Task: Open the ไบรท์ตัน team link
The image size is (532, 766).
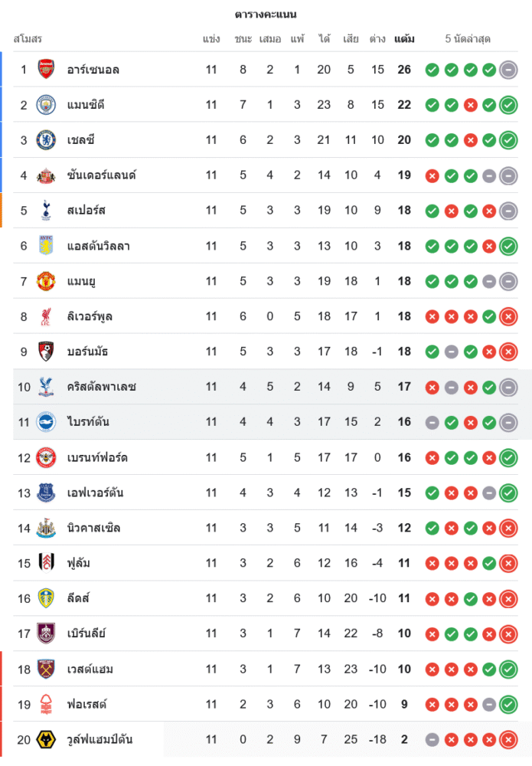Action: 88,422
